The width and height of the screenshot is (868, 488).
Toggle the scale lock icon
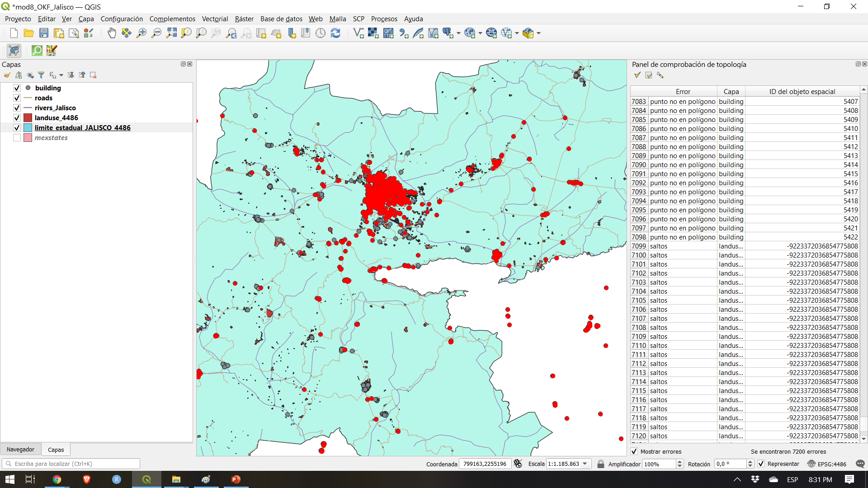(601, 464)
